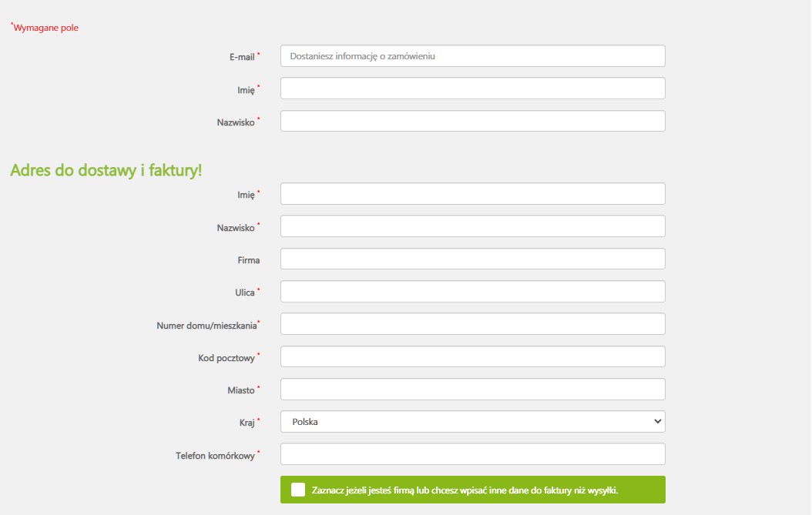Focus the Numer domu/mieszkania field
812x515 pixels.
473,324
